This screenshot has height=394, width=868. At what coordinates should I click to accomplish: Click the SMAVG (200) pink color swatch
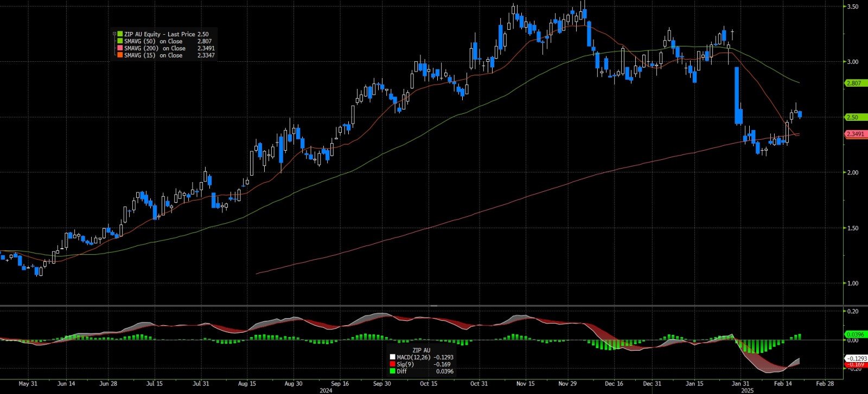click(120, 48)
